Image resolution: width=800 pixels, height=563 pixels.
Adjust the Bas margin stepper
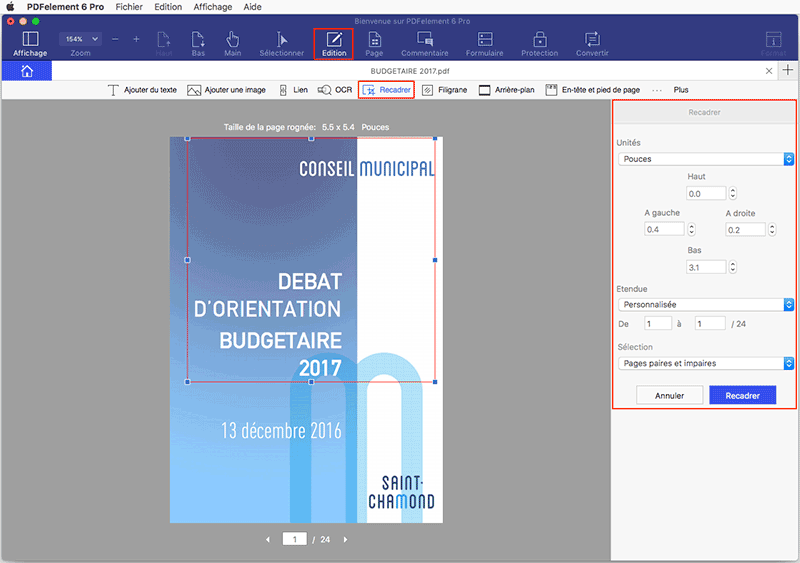tap(733, 267)
